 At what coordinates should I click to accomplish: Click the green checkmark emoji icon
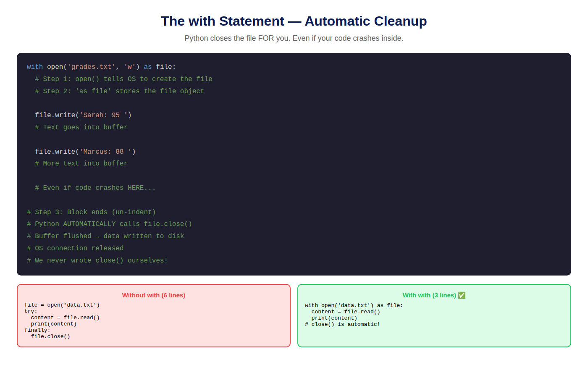tap(462, 295)
